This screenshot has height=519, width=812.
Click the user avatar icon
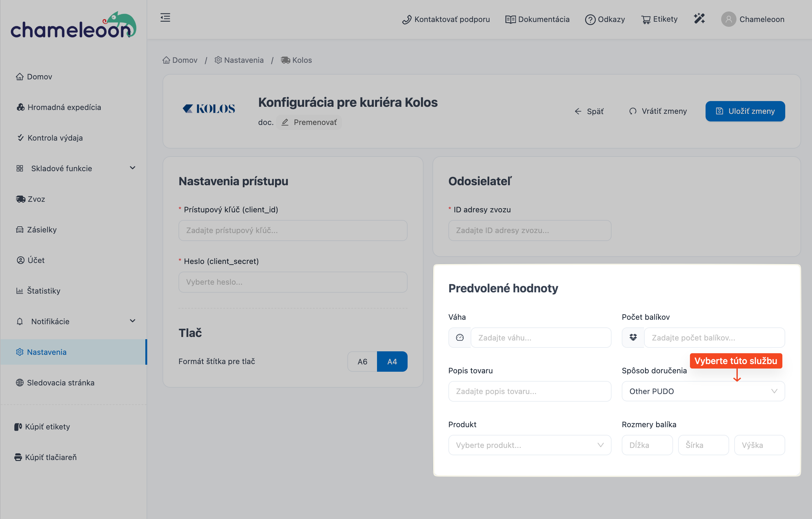point(729,19)
